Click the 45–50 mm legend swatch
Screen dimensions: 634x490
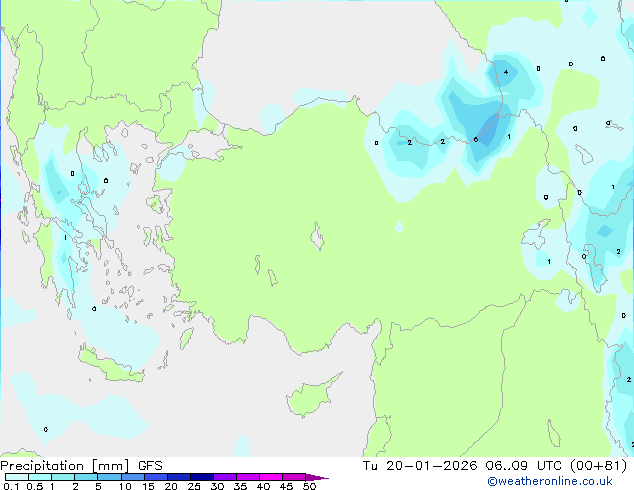pos(294,477)
